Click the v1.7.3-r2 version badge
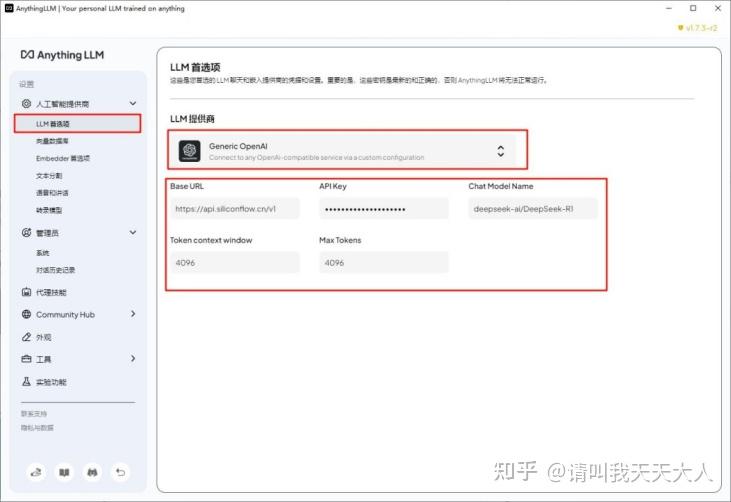The width and height of the screenshot is (731, 502). [697, 28]
